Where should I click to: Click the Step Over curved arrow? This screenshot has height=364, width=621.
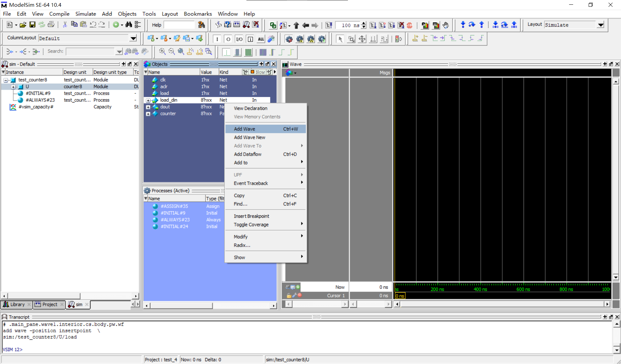472,25
